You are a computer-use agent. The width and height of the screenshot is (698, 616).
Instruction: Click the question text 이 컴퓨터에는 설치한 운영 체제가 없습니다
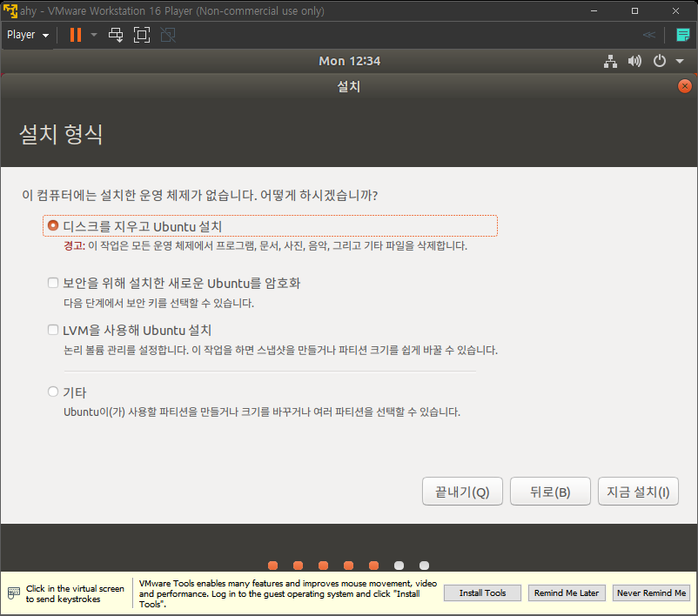pyautogui.click(x=139, y=195)
